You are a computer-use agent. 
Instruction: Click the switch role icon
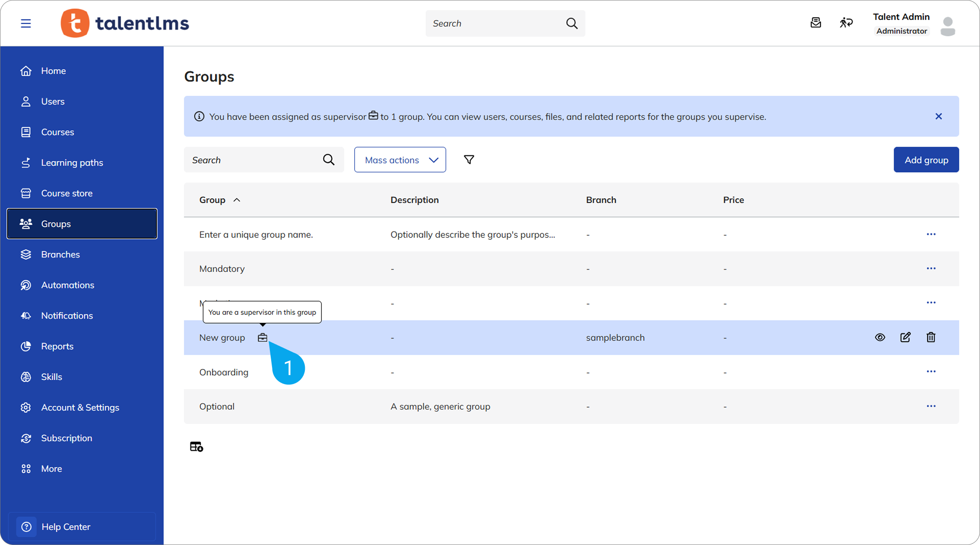tap(846, 23)
